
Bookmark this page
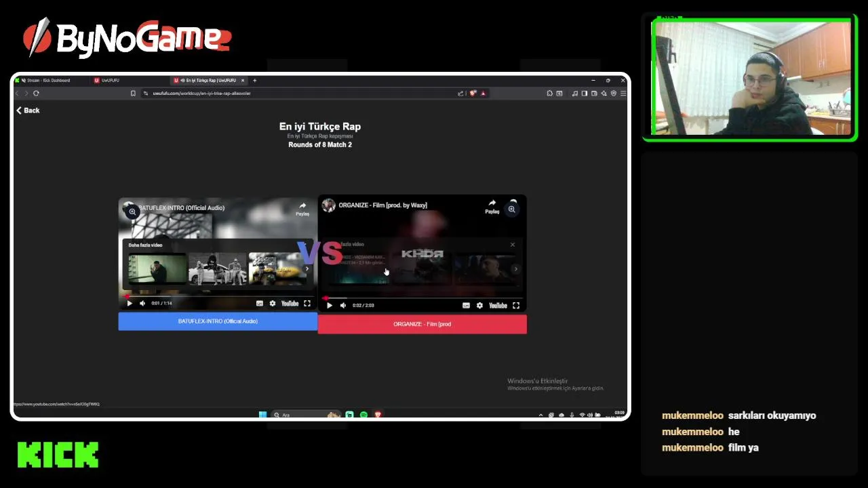tap(133, 94)
